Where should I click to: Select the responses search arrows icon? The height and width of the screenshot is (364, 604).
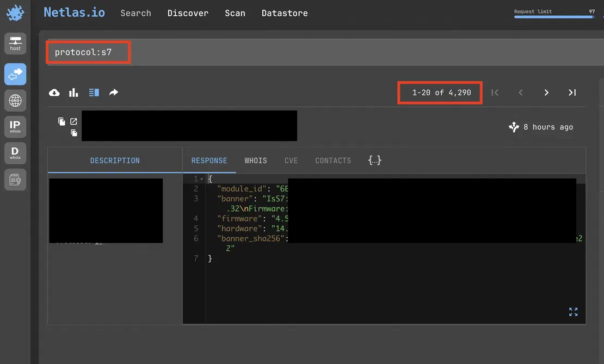coord(15,74)
